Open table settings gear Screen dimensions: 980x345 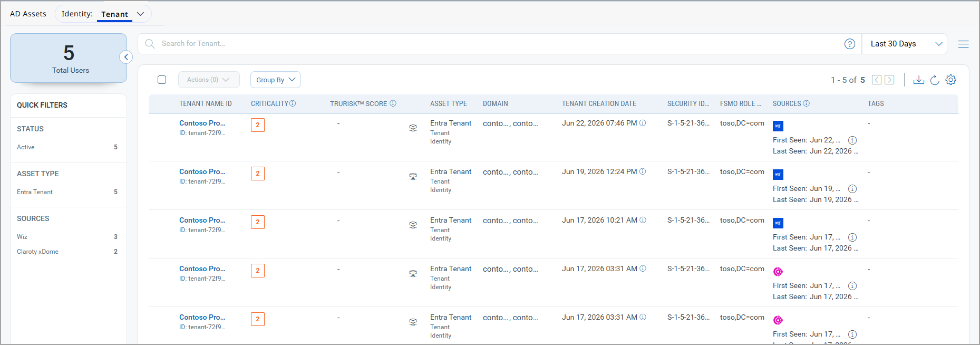[x=951, y=80]
